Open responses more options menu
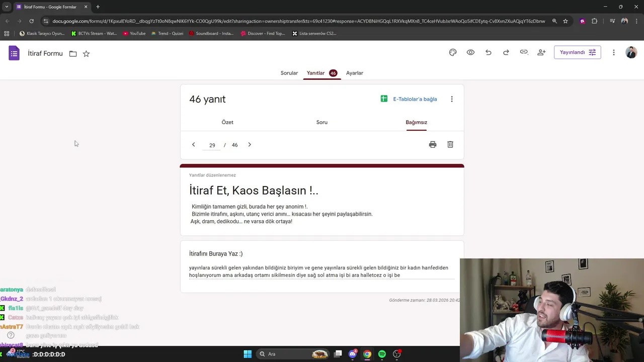 (x=452, y=99)
